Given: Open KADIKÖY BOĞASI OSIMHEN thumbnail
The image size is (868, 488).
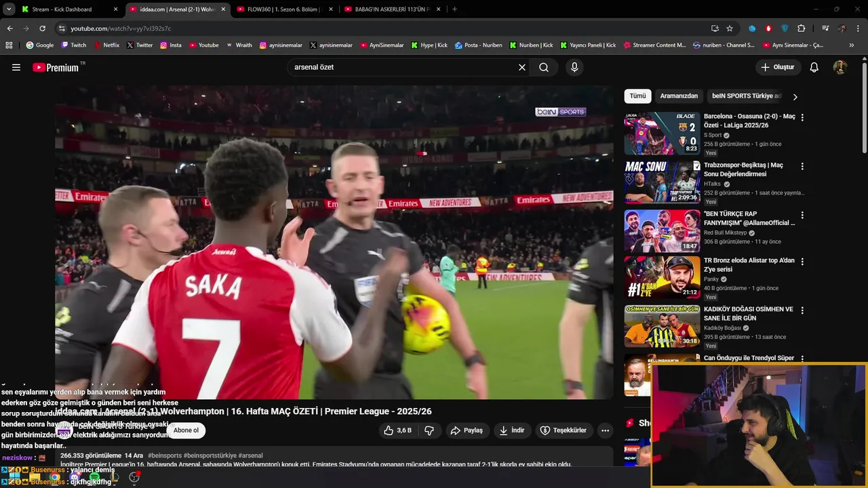Looking at the screenshot, I should coord(662,326).
